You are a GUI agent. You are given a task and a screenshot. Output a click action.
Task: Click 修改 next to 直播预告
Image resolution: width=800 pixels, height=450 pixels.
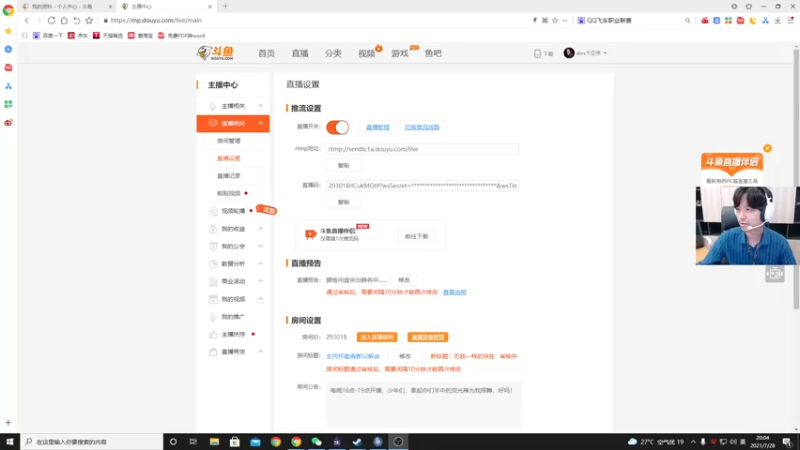coord(404,280)
